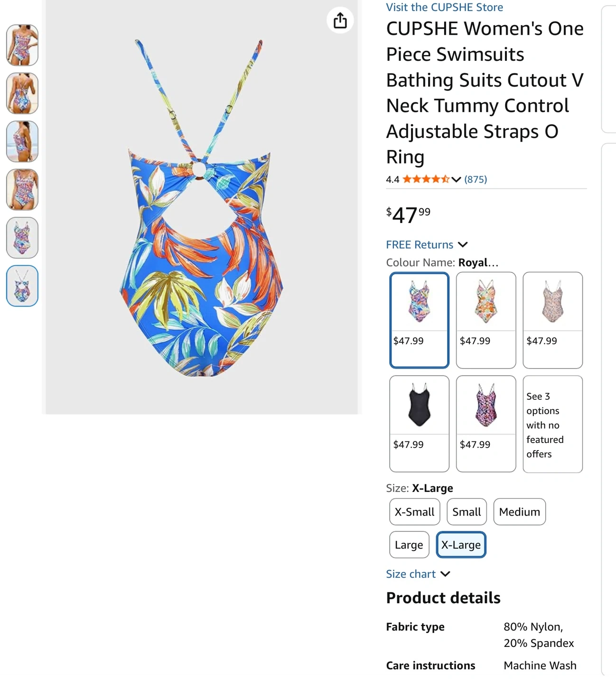Select Medium size option
This screenshot has height=683, width=616.
click(x=519, y=512)
